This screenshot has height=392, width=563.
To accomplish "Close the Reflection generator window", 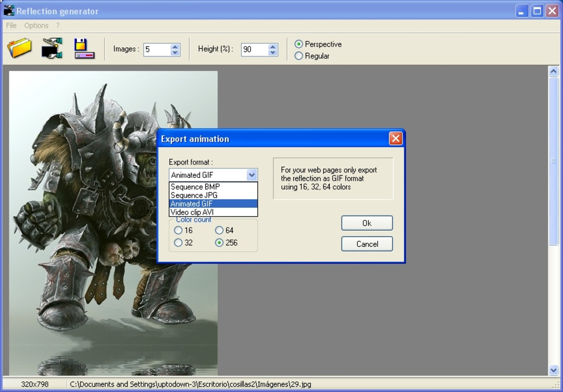I will point(552,11).
